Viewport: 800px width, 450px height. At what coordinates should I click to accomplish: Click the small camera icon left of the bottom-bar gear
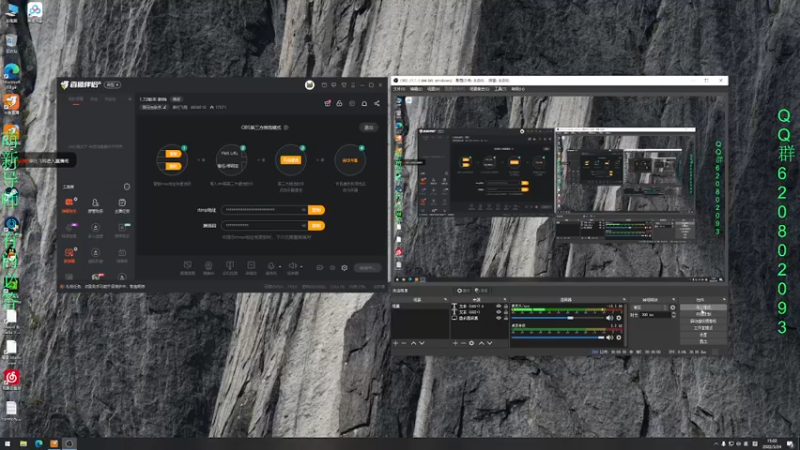click(320, 267)
